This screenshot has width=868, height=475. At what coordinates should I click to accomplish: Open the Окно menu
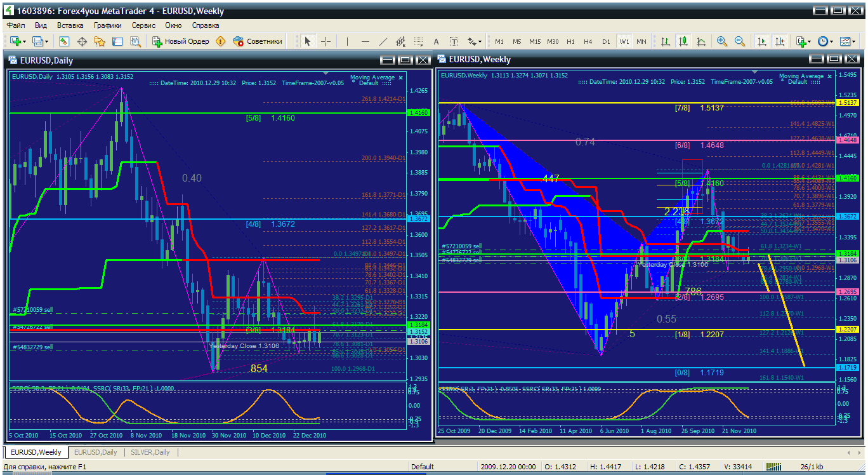tap(173, 25)
